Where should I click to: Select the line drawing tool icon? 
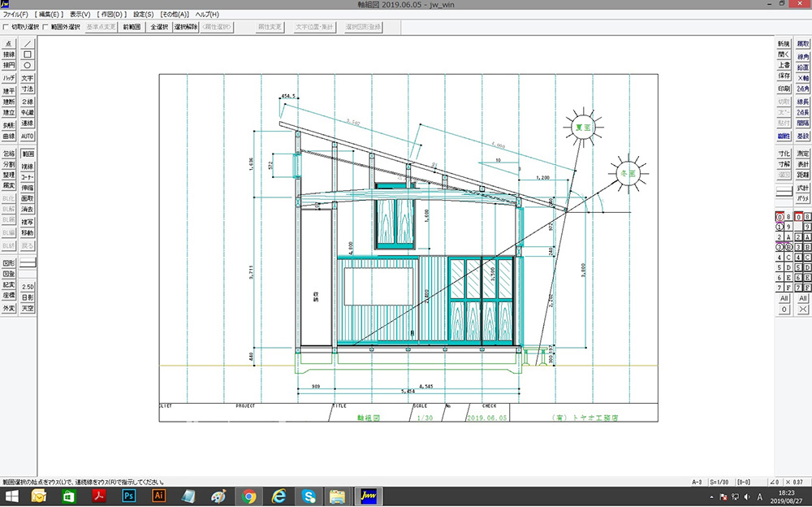[28, 43]
